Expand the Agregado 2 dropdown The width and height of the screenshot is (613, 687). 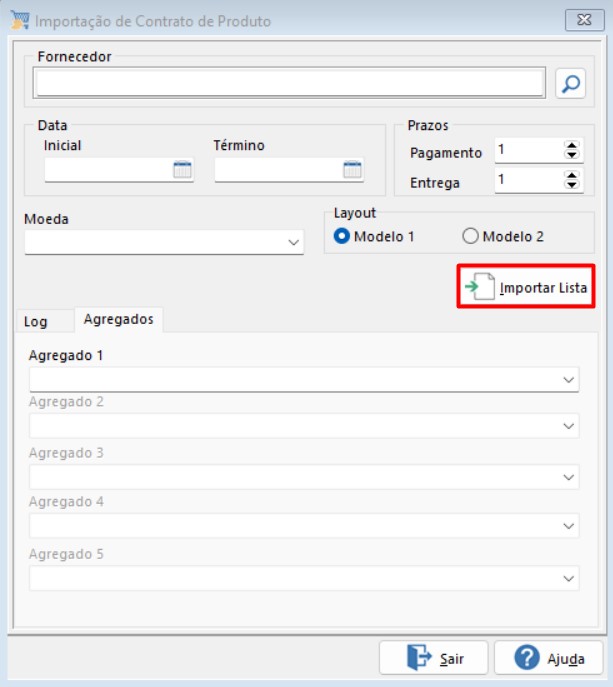568,426
